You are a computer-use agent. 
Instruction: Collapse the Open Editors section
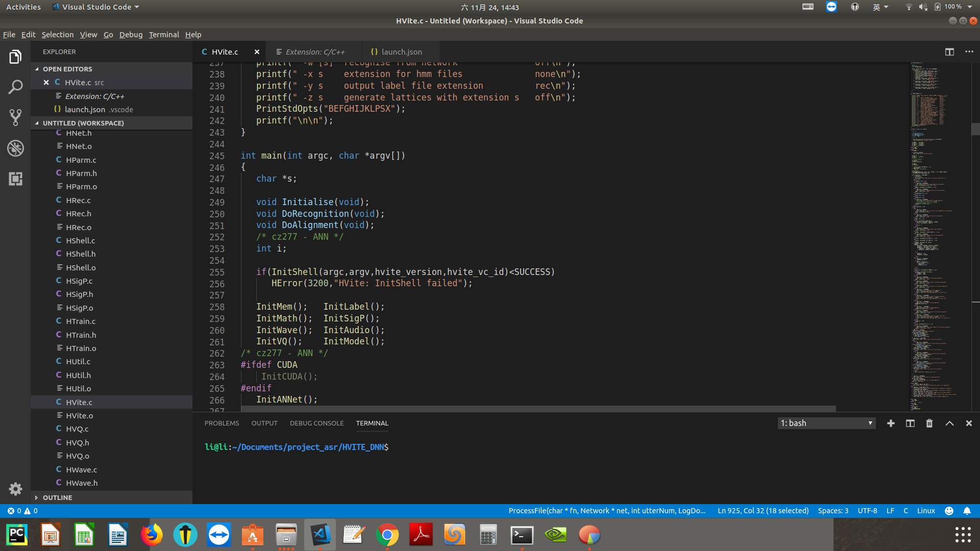click(x=67, y=69)
